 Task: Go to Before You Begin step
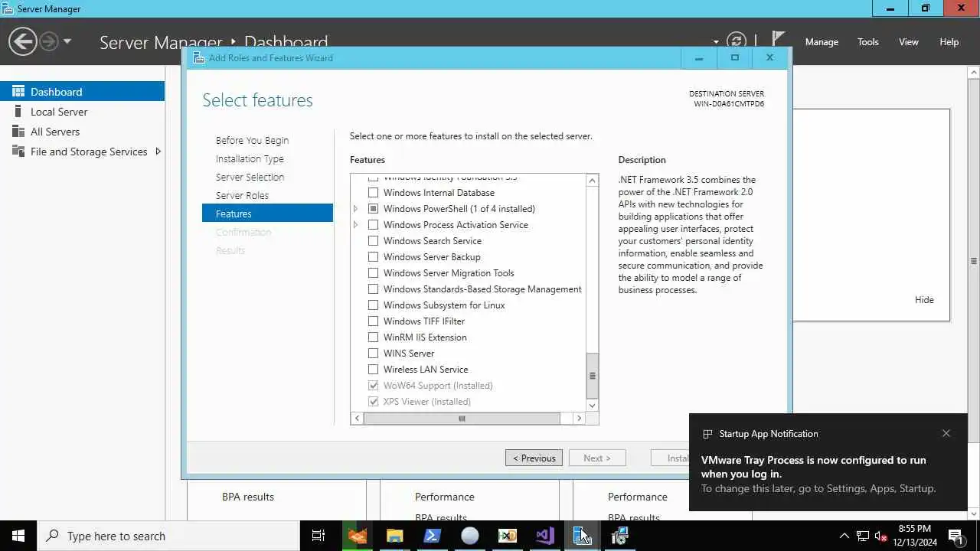click(252, 140)
